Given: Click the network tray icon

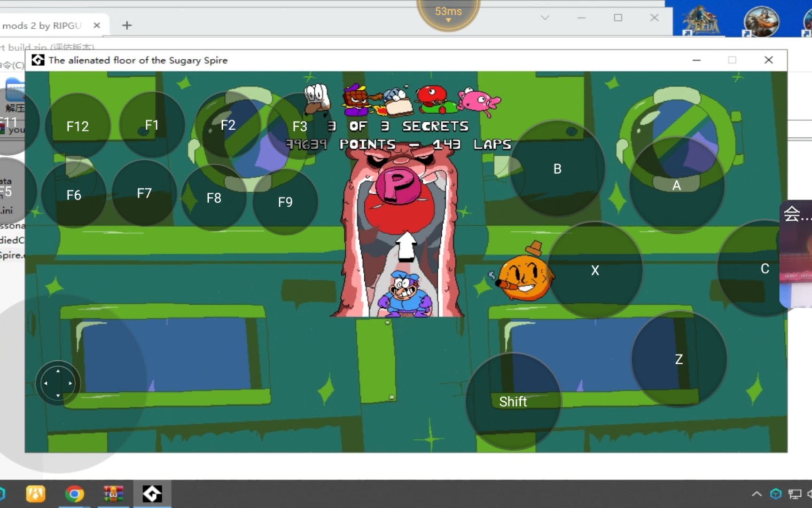Looking at the screenshot, I should click(x=795, y=494).
